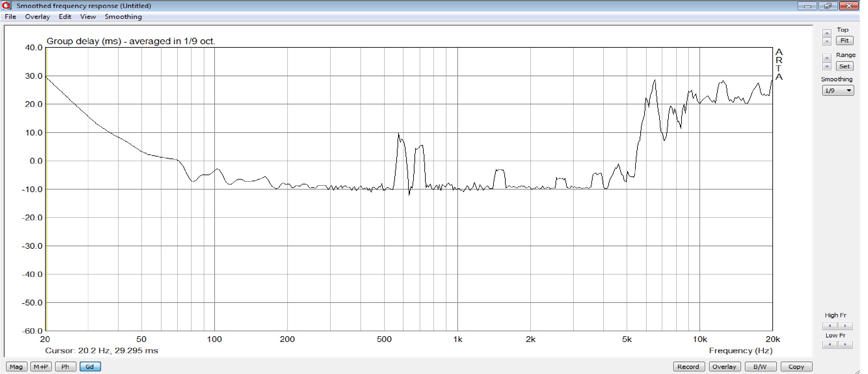Click the Set range button
This screenshot has width=868, height=374.
coord(844,66)
